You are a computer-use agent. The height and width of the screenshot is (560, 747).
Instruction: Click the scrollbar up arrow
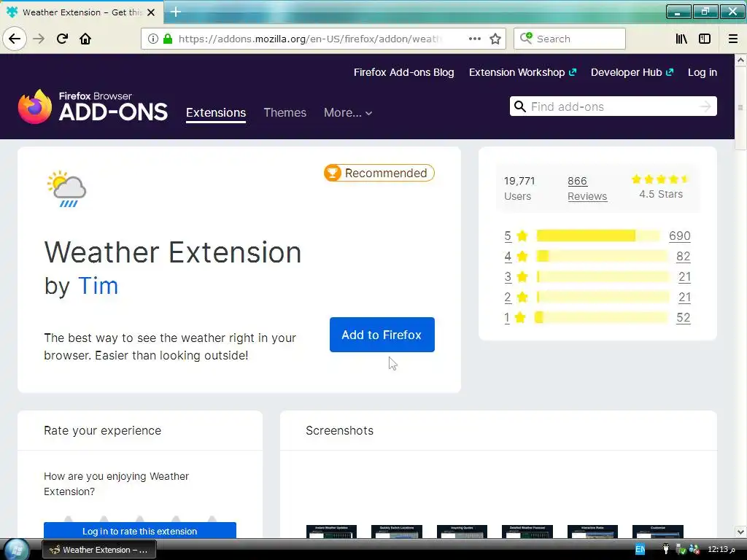pyautogui.click(x=740, y=60)
